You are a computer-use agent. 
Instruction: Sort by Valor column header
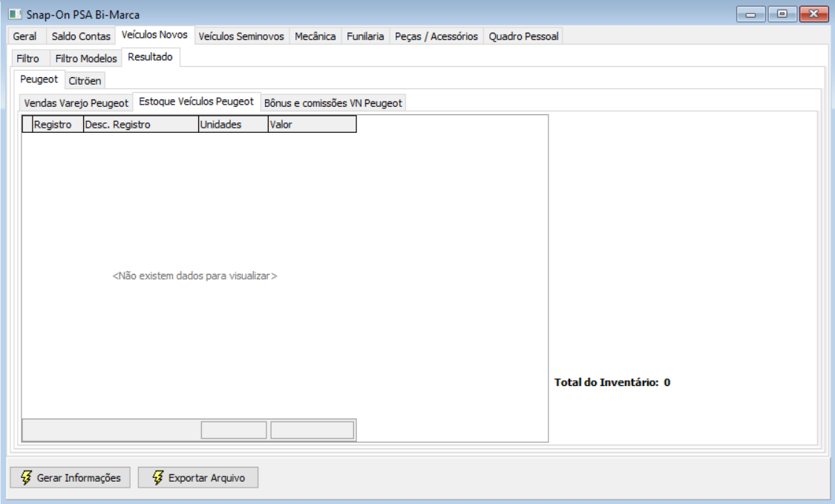312,124
